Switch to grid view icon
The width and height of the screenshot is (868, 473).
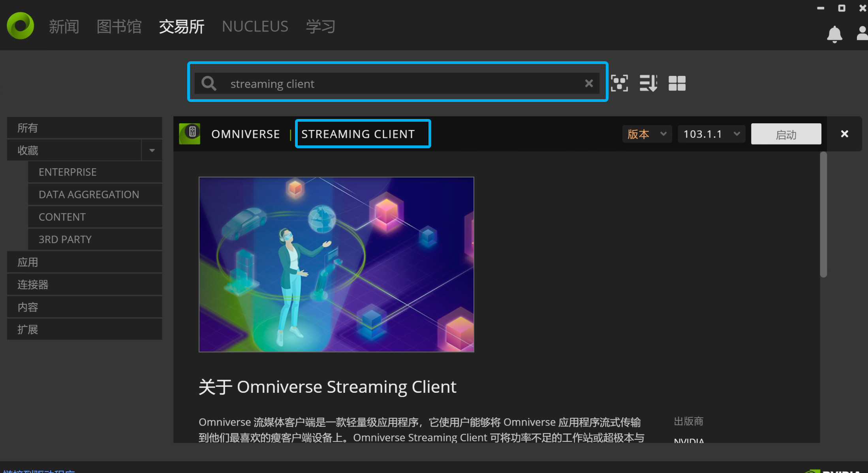click(x=677, y=83)
